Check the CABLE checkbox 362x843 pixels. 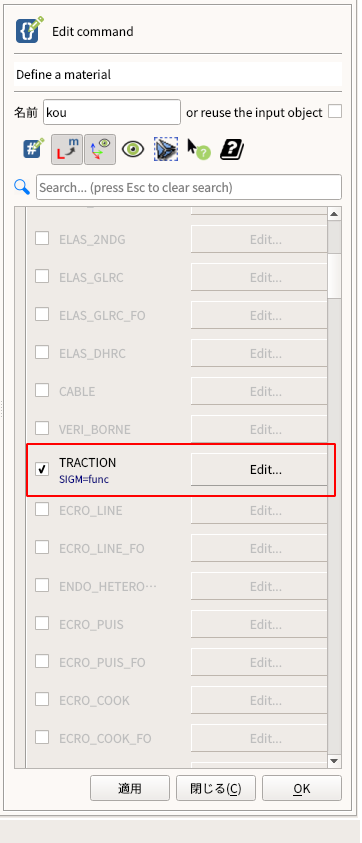42,390
